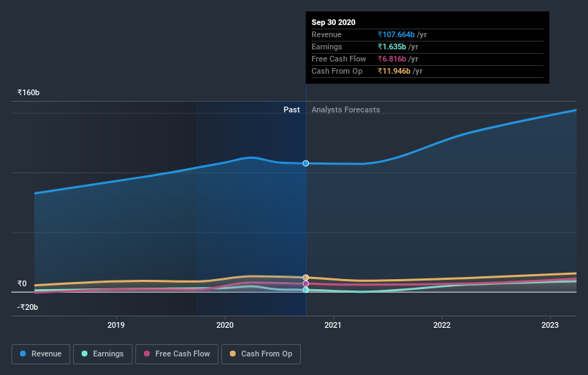Click the pink Free Cash Flow data point
The image size is (588, 375).
(306, 283)
